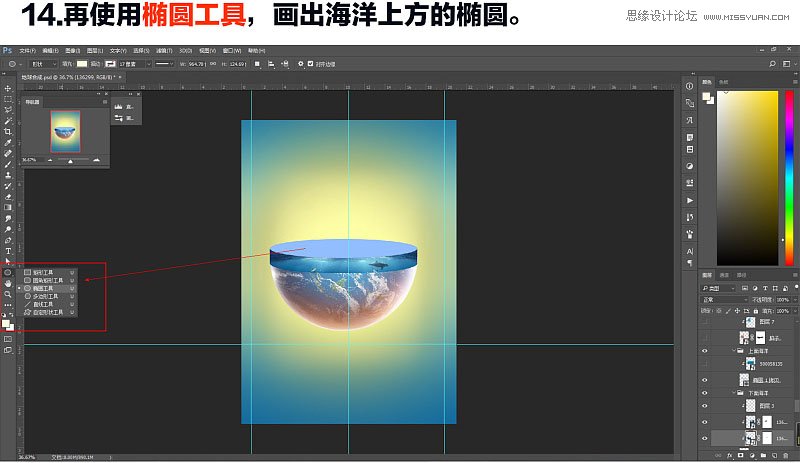
Task: Select the Eraser tool
Action: pyautogui.click(x=8, y=197)
